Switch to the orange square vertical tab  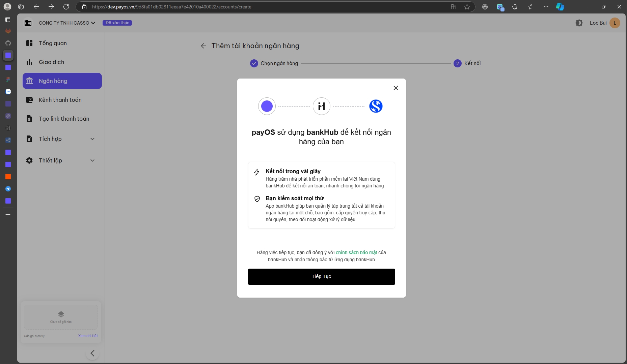coord(8,177)
